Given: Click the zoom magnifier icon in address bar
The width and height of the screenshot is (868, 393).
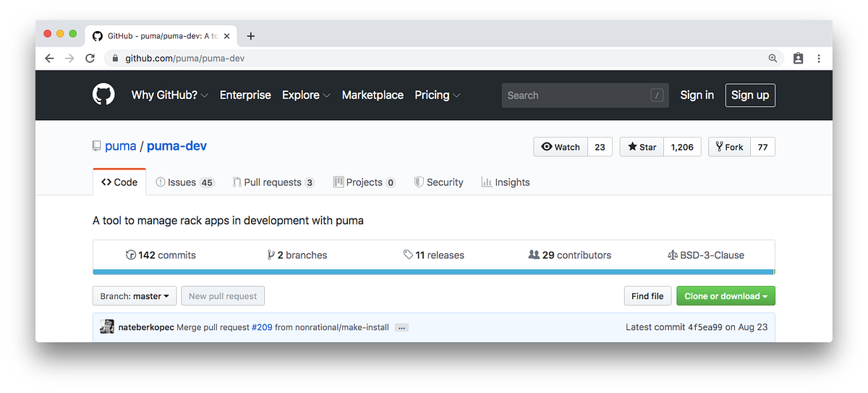Looking at the screenshot, I should pyautogui.click(x=773, y=58).
